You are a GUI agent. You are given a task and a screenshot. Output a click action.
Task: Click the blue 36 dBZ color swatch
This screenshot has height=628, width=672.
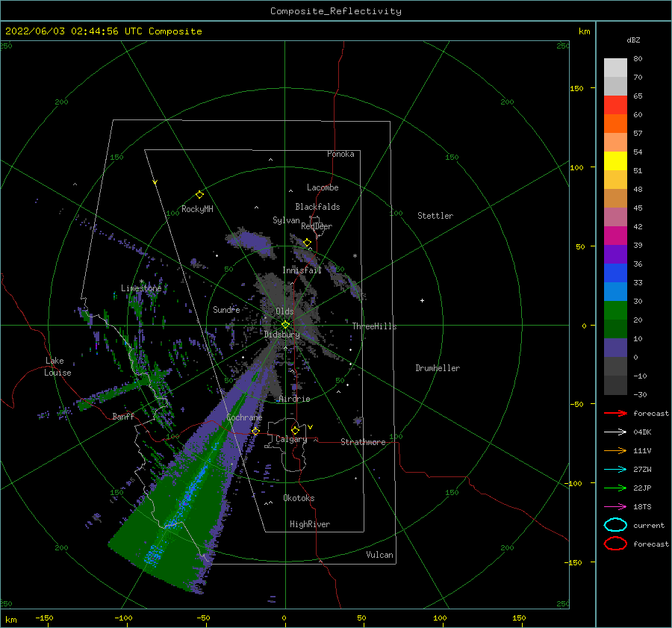click(x=615, y=273)
